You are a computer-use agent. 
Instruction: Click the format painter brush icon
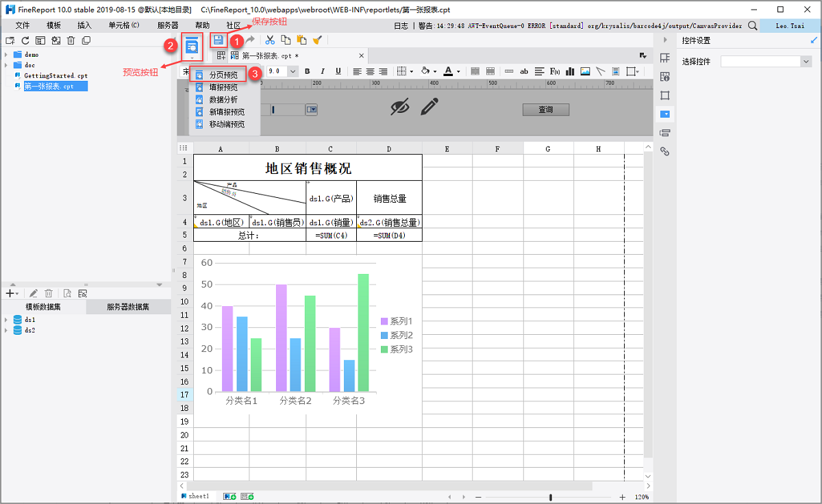coord(316,40)
